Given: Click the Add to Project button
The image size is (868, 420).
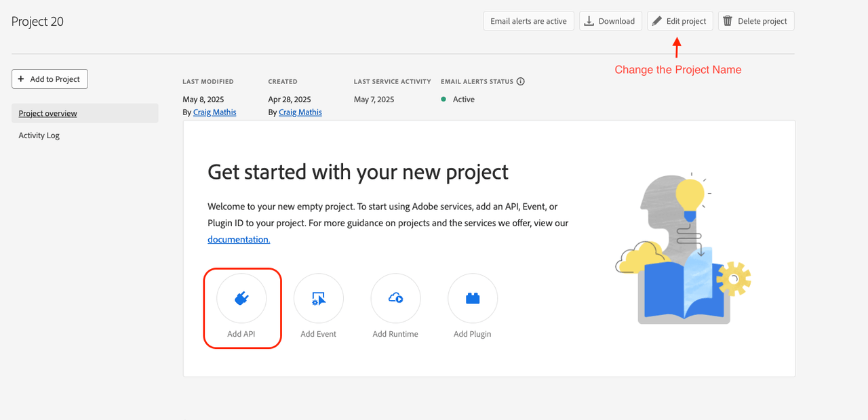Looking at the screenshot, I should [50, 79].
